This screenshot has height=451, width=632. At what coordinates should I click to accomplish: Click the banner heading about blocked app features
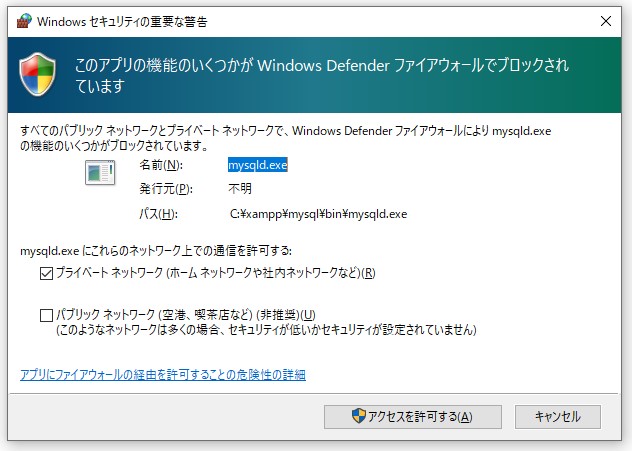(x=322, y=75)
